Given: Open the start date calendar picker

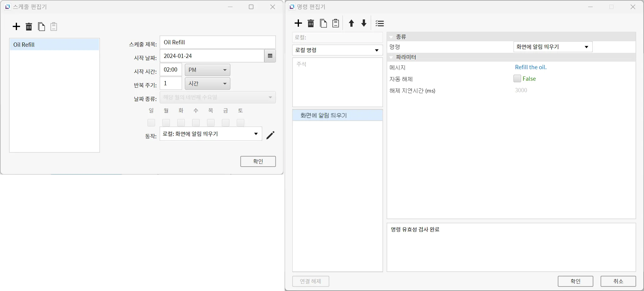Looking at the screenshot, I should pos(270,56).
